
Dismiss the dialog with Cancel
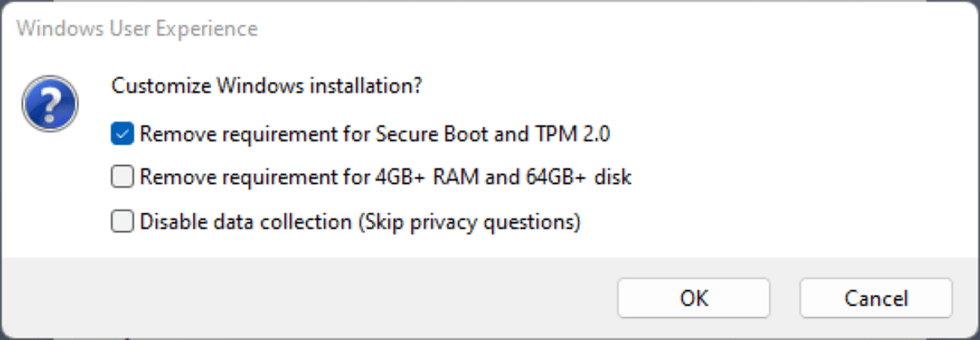coord(875,297)
